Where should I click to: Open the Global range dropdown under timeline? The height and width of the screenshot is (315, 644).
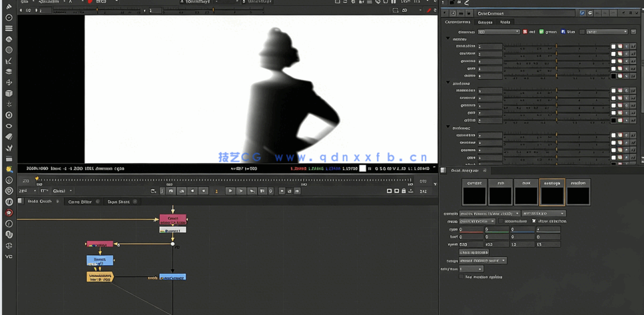(x=62, y=191)
